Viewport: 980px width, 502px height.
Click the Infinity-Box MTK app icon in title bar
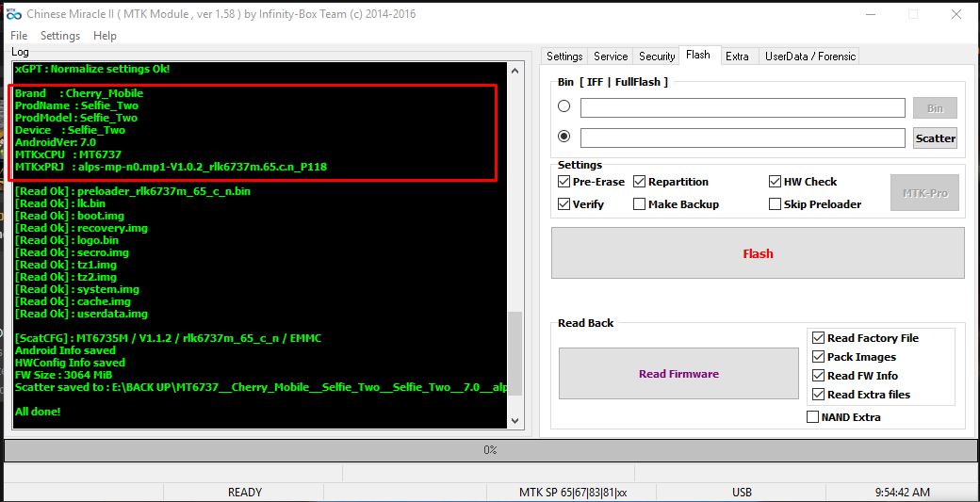13,14
